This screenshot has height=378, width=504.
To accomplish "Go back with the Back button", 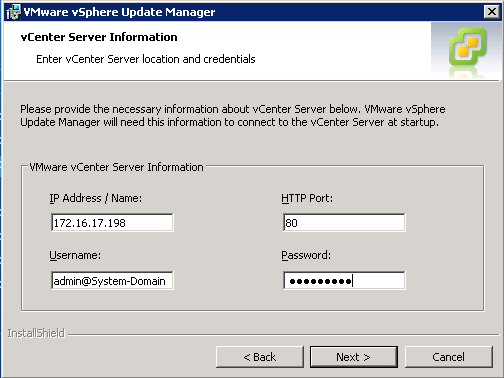I will click(x=260, y=357).
